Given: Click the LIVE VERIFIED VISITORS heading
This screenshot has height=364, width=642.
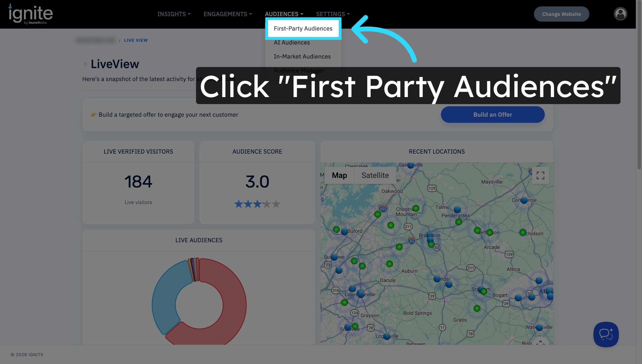Looking at the screenshot, I should click(138, 152).
